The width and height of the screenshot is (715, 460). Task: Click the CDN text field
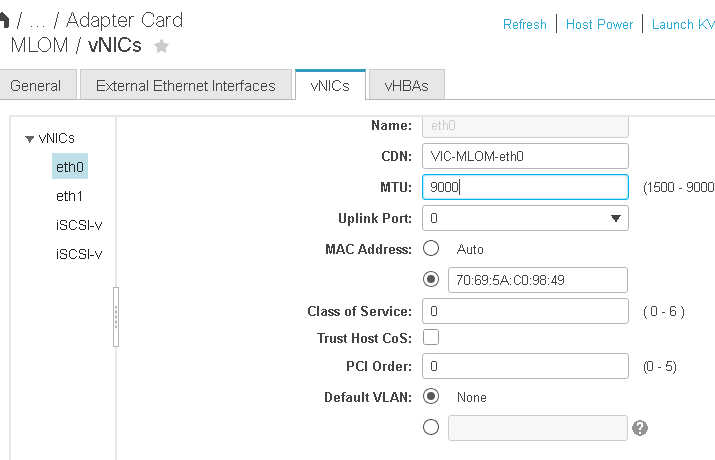click(x=525, y=156)
